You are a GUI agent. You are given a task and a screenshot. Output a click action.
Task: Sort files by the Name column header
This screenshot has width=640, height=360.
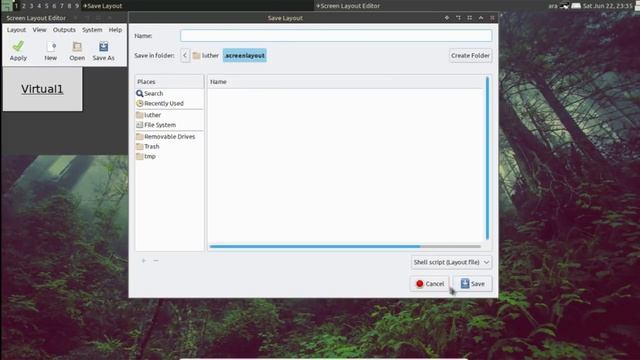click(345, 82)
